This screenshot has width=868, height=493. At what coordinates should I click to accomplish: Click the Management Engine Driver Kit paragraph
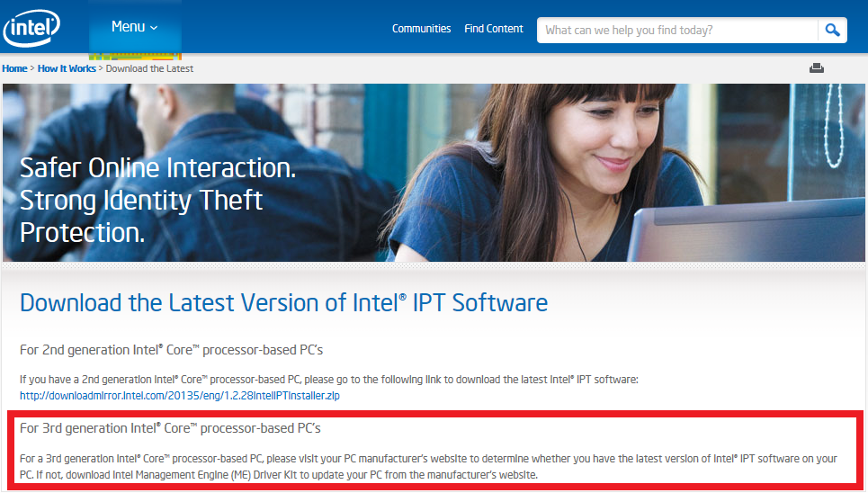428,466
